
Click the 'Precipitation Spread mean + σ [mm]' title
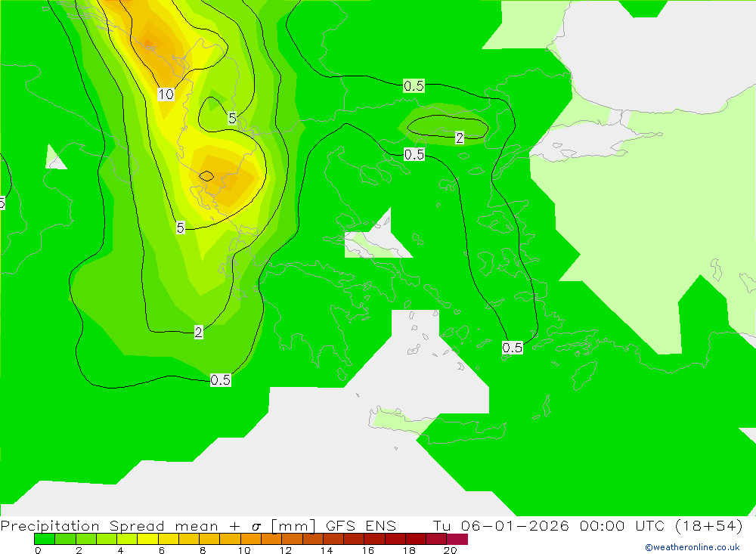coord(158,525)
